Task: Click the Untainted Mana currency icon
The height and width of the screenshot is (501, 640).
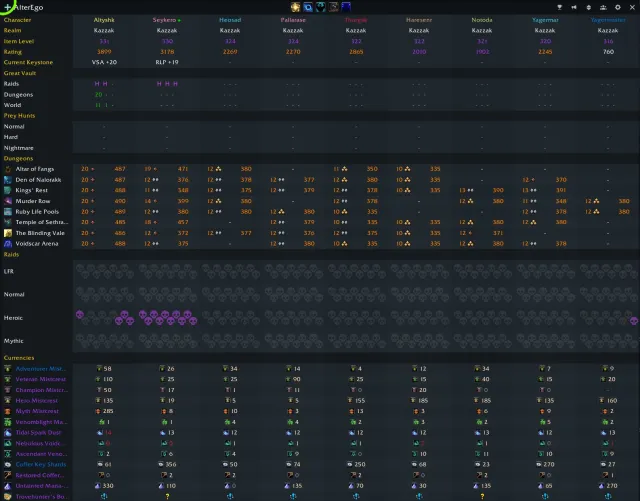Action: click(x=8, y=486)
